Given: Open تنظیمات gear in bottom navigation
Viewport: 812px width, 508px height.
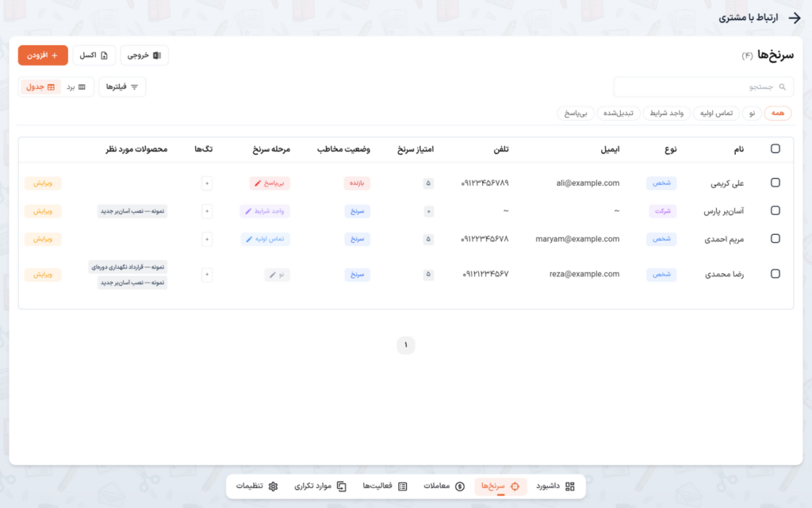Looking at the screenshot, I should tap(258, 487).
